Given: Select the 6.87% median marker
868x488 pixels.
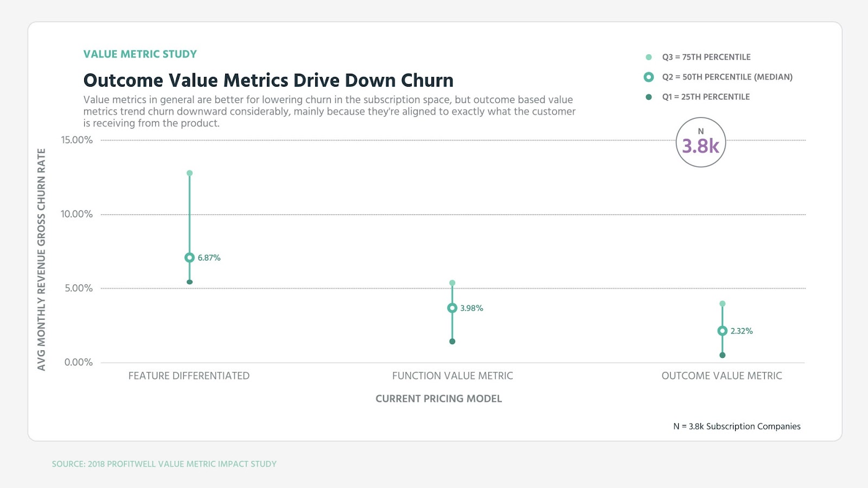Looking at the screenshot, I should click(189, 258).
